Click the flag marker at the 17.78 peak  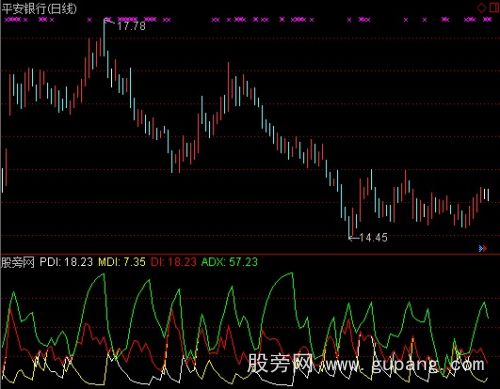pyautogui.click(x=108, y=21)
